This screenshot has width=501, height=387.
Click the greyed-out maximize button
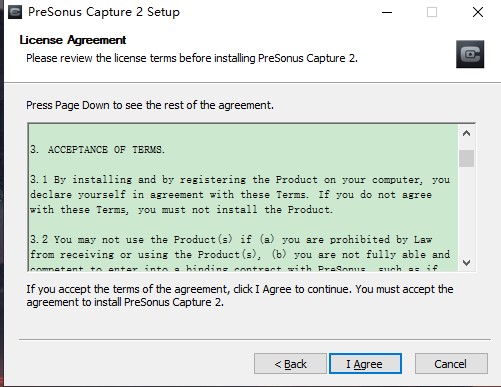coord(432,12)
